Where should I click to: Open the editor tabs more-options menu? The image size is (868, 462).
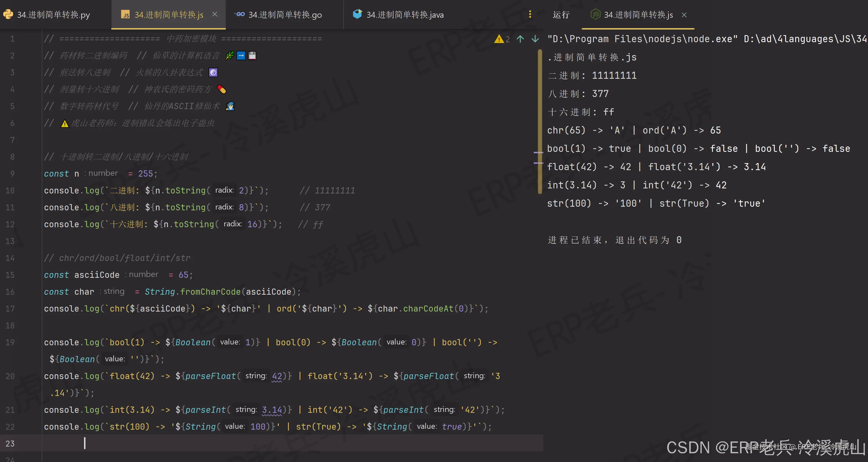pyautogui.click(x=530, y=14)
